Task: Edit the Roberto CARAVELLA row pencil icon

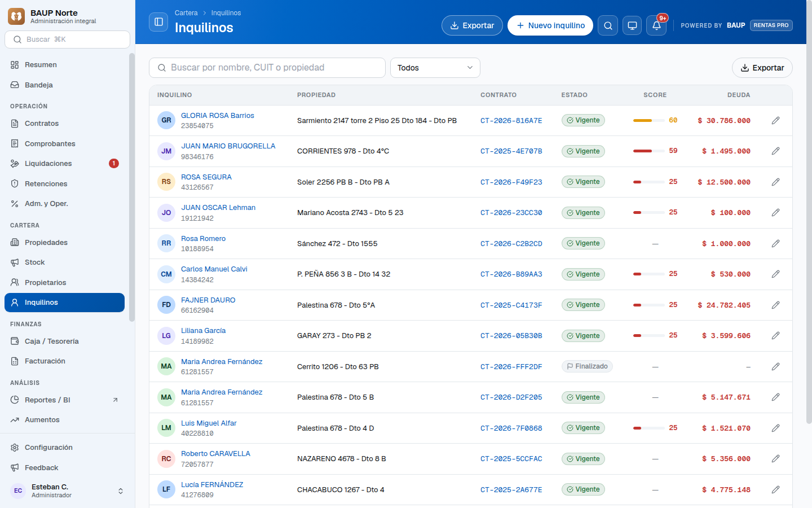Action: (776, 459)
